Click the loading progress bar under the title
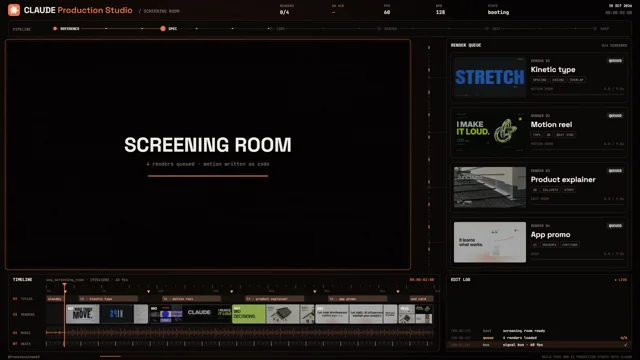 (x=208, y=176)
